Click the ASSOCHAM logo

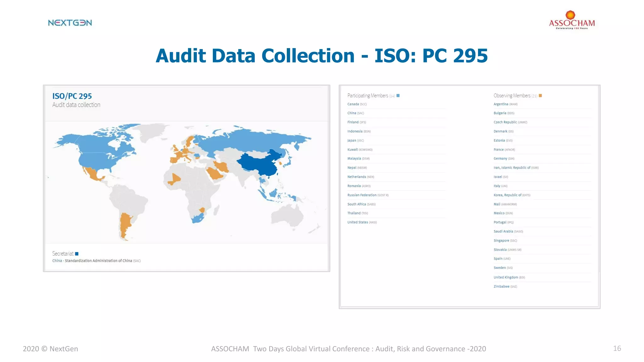(572, 20)
